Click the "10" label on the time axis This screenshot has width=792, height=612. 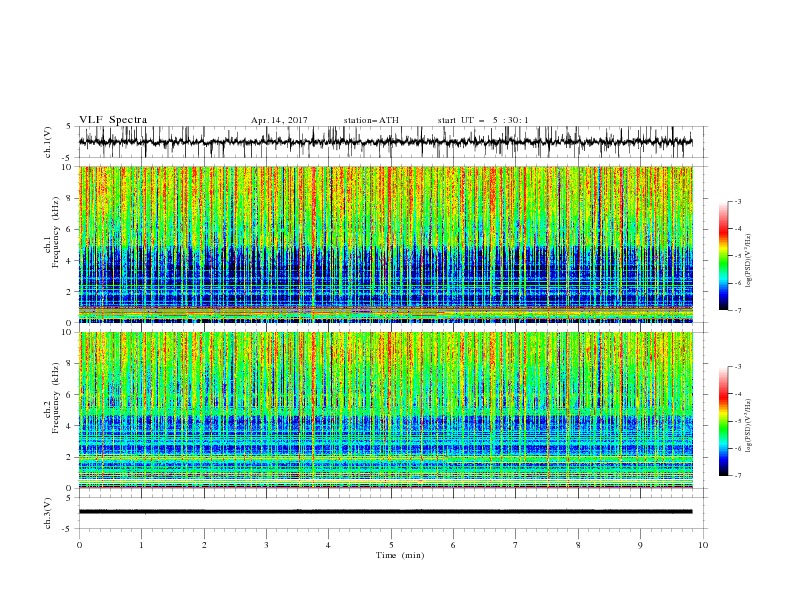[703, 545]
